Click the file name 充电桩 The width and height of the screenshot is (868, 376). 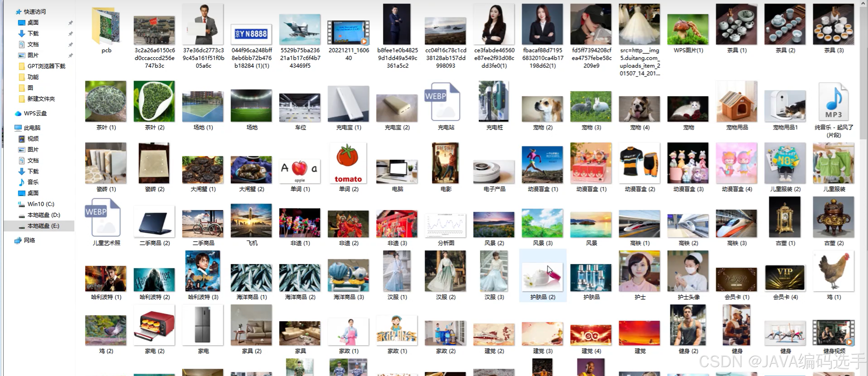tap(494, 128)
